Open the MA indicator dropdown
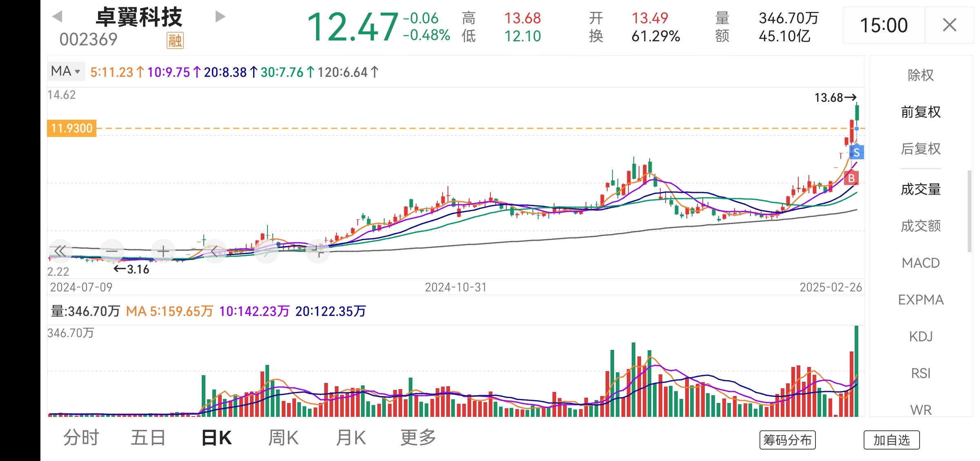This screenshot has height=461, width=980. (x=65, y=71)
